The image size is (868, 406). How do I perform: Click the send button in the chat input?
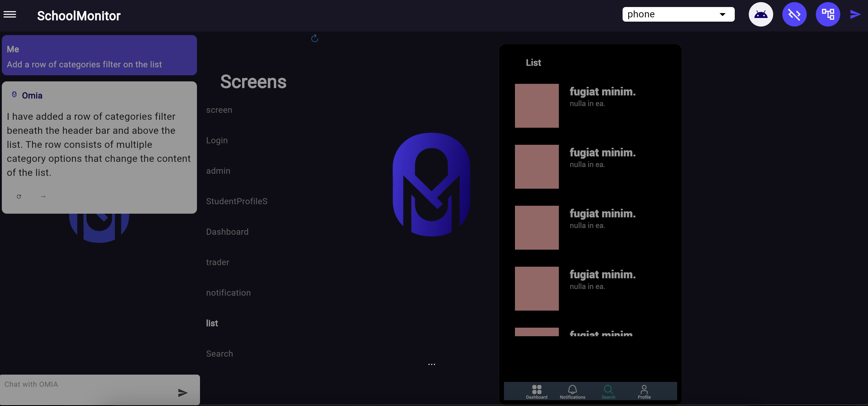182,393
